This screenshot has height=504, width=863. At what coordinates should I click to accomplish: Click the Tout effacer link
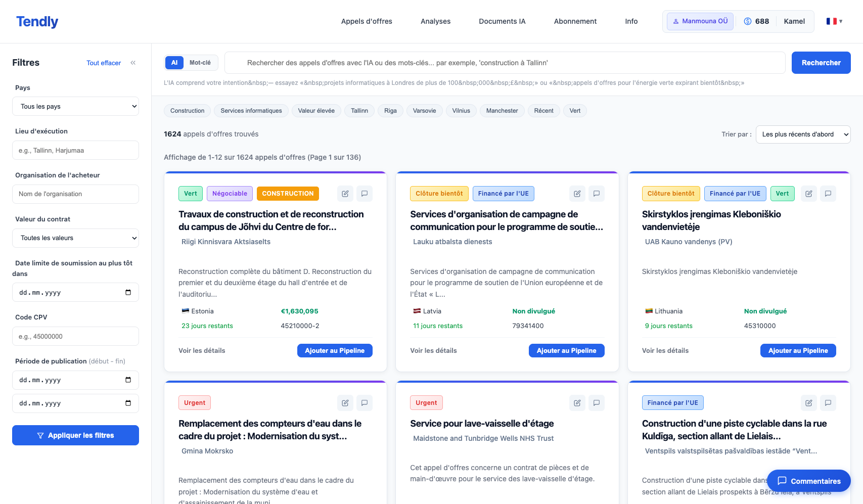pos(104,63)
